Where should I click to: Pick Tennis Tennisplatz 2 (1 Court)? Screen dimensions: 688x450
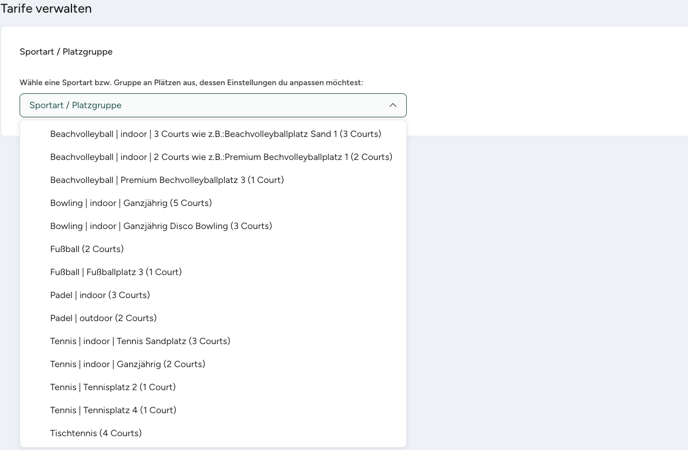(213, 387)
